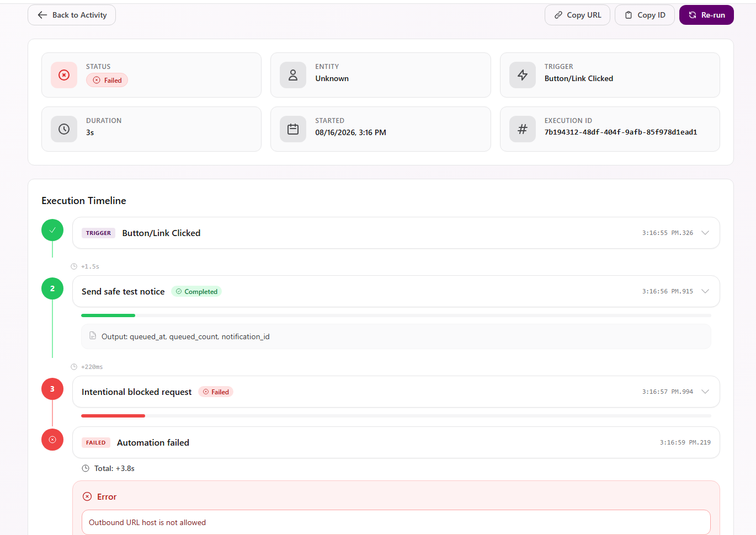Viewport: 756px width, 535px height.
Task: Click the Execution Timeline heading
Action: coord(84,201)
